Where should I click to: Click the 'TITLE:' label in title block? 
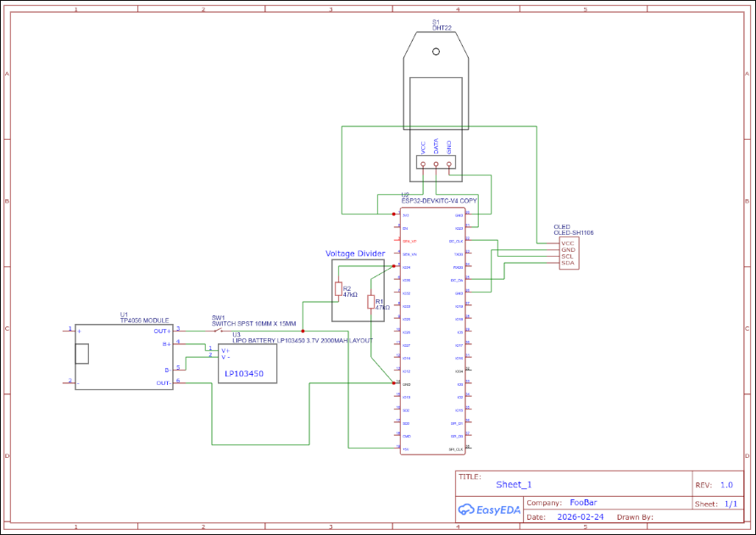(x=470, y=476)
